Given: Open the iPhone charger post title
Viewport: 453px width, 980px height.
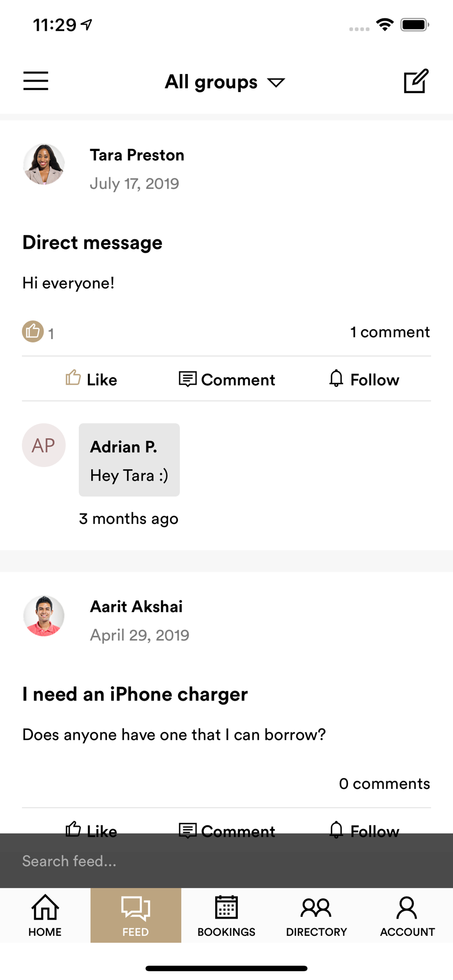Looking at the screenshot, I should [x=135, y=694].
